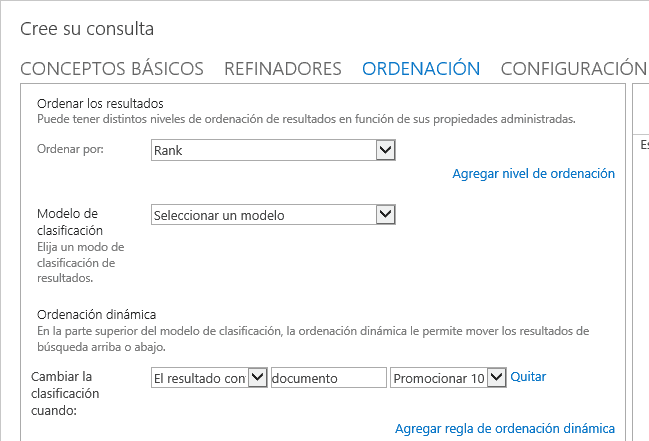Click the Ordenar por label

click(70, 149)
